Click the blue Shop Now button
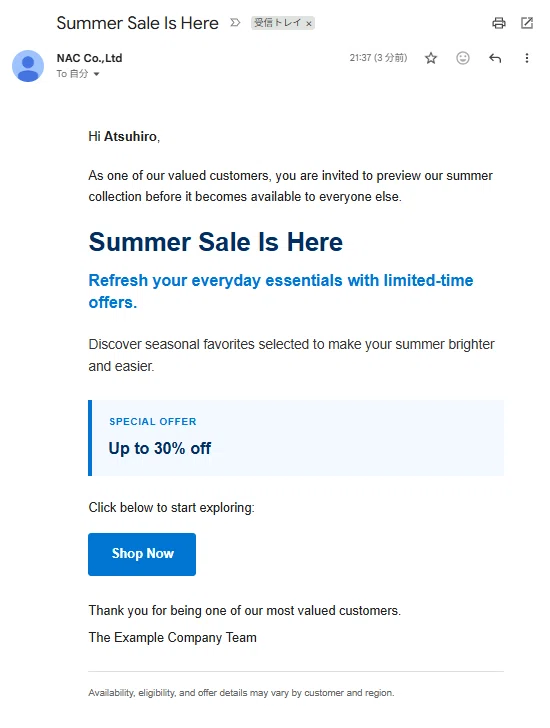 (142, 554)
